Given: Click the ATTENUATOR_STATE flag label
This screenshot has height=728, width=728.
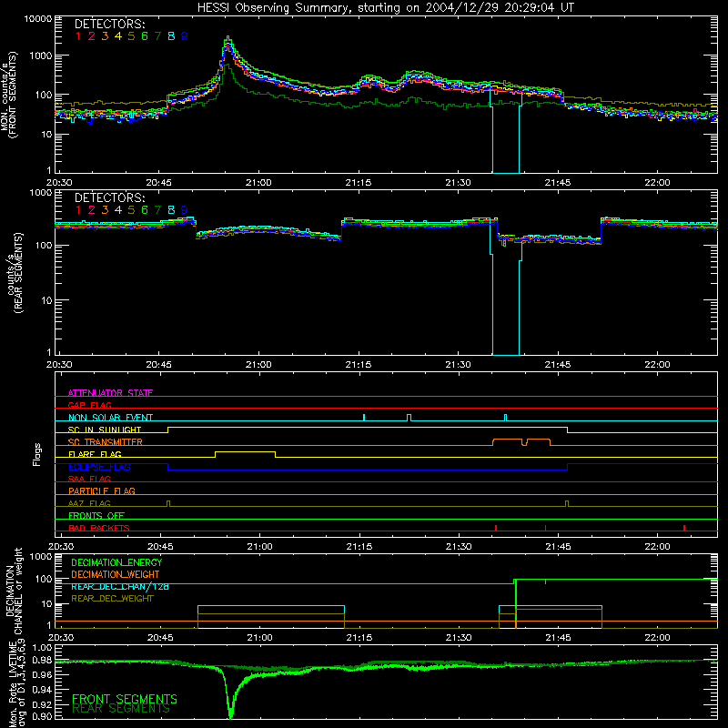Looking at the screenshot, I should 110,393.
